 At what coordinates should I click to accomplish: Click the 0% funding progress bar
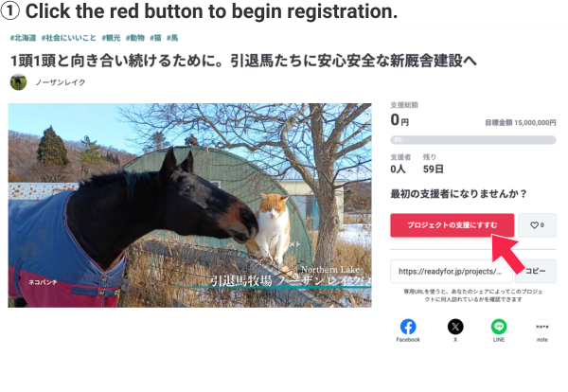[x=473, y=140]
